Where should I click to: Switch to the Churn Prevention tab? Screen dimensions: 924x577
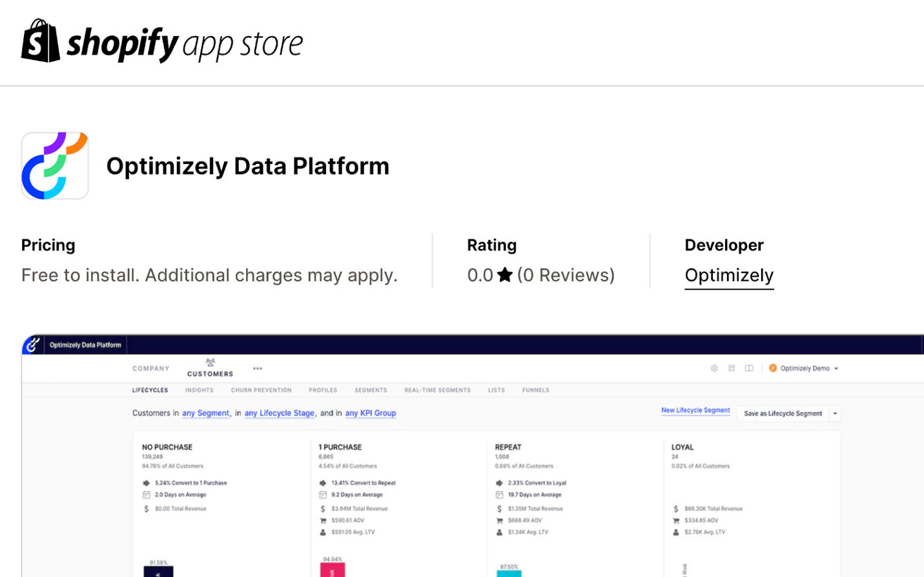[262, 390]
